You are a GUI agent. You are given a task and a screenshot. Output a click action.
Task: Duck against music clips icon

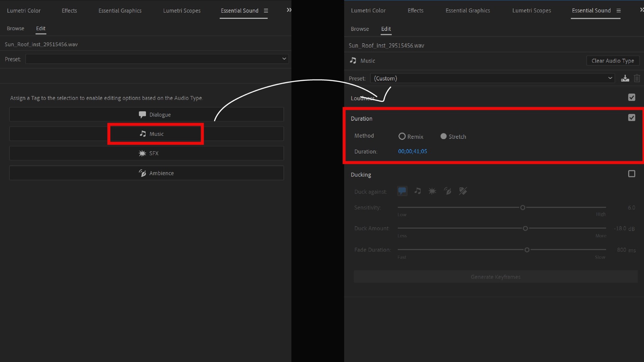(x=418, y=191)
